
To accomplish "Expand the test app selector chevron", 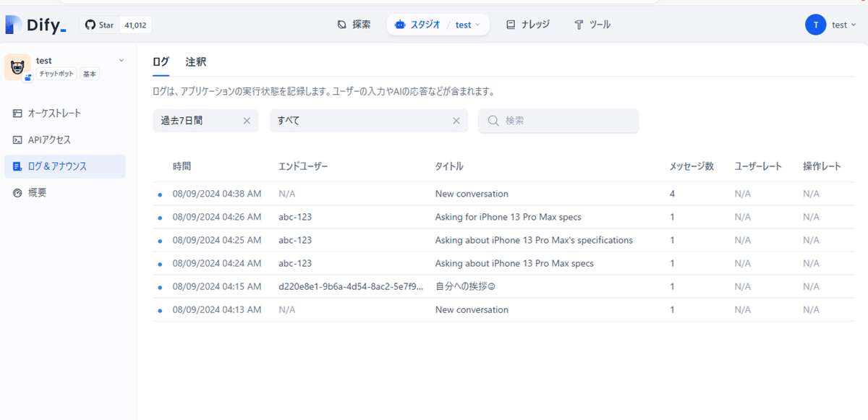I will coord(478,24).
